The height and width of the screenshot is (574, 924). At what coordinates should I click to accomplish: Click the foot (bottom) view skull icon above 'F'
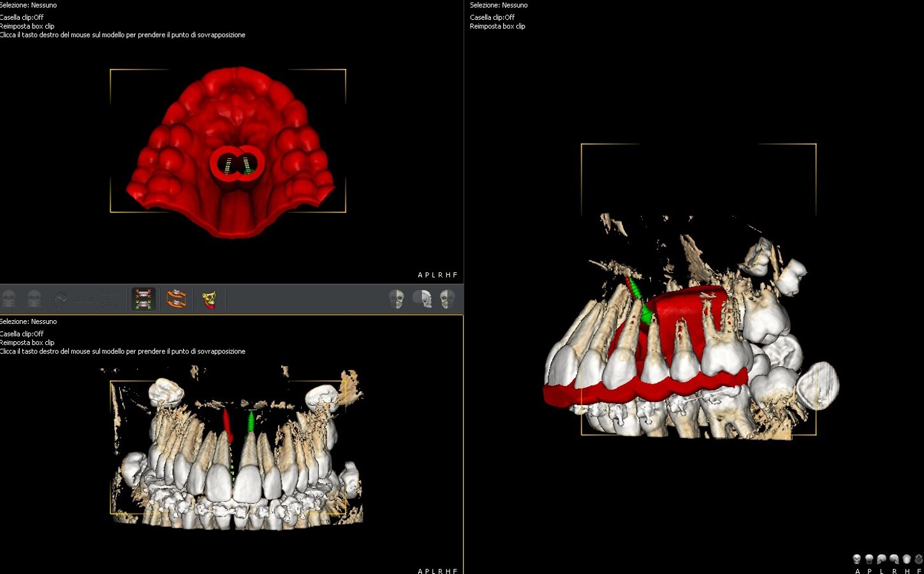[919, 559]
